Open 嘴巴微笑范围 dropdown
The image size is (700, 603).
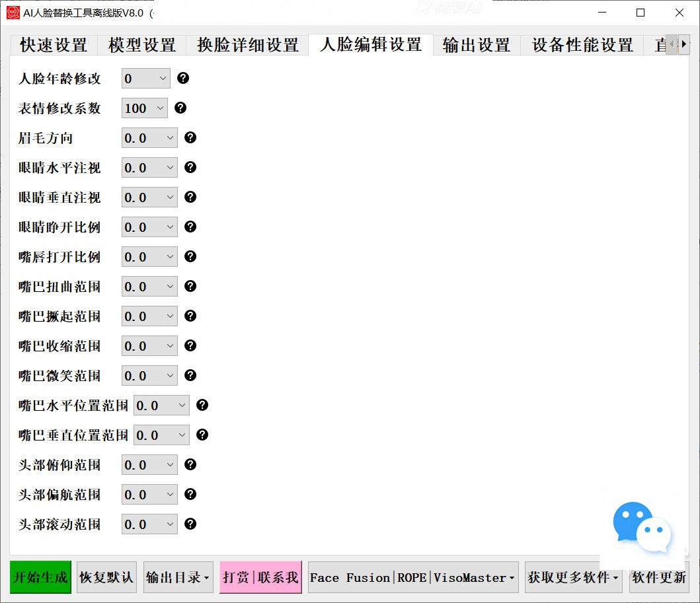[149, 376]
